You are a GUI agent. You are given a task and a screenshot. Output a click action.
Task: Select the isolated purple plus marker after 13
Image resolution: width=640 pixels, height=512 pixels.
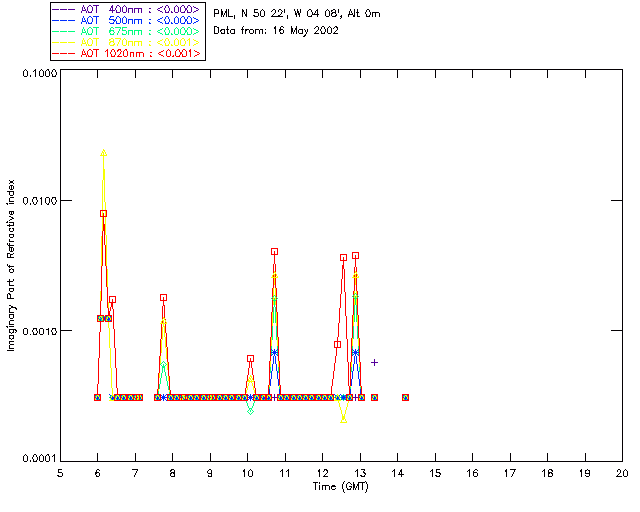click(x=374, y=363)
